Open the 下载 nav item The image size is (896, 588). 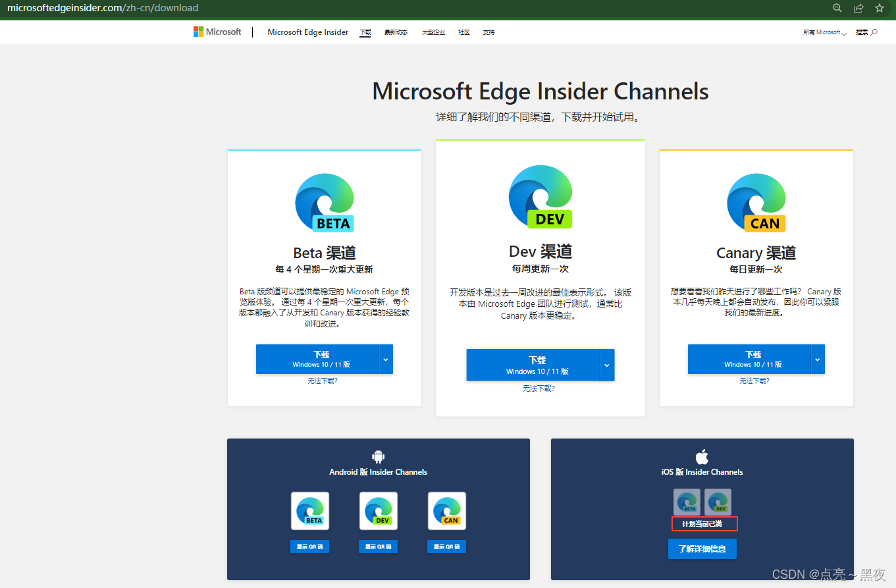(x=365, y=32)
